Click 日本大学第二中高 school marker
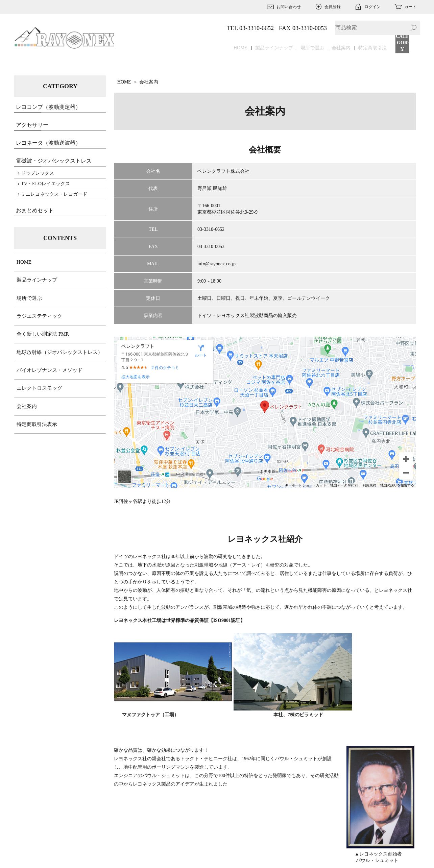434x868 pixels. click(x=237, y=411)
